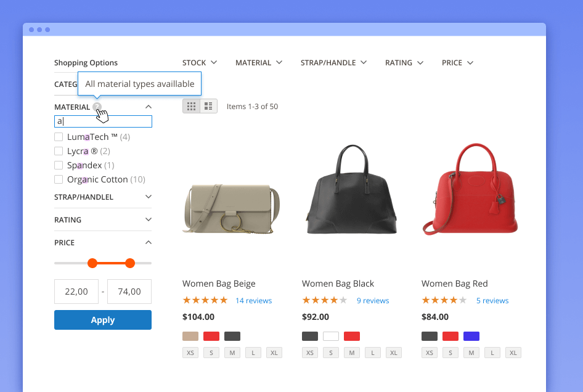
Task: Tick the Organic Cotton checkbox
Action: [59, 179]
